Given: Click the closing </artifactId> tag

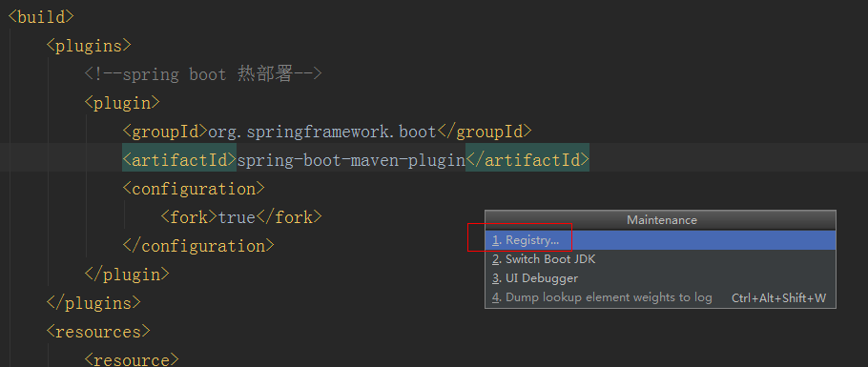Looking at the screenshot, I should [x=527, y=160].
